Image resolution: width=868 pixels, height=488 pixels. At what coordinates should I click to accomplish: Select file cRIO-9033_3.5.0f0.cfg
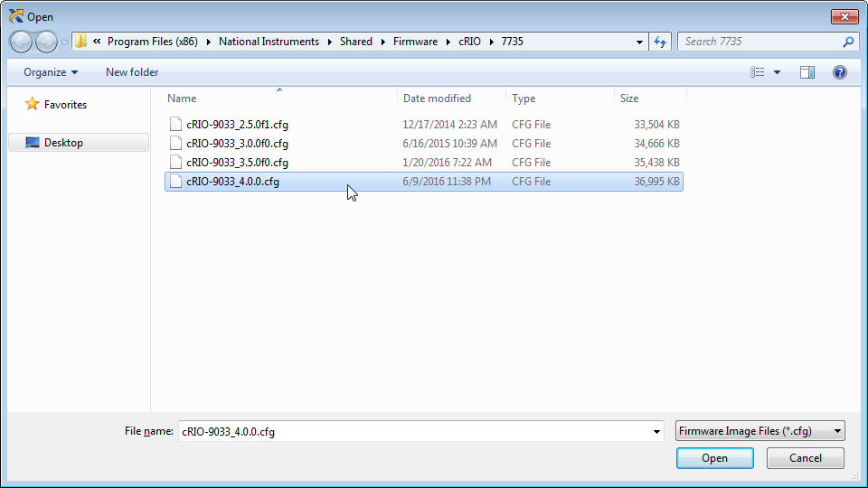(x=237, y=163)
